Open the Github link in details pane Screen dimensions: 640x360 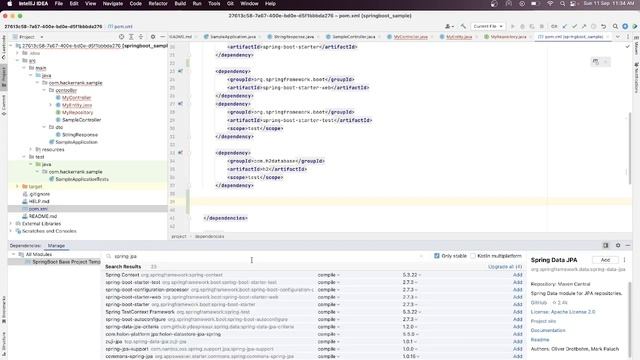tap(539, 302)
